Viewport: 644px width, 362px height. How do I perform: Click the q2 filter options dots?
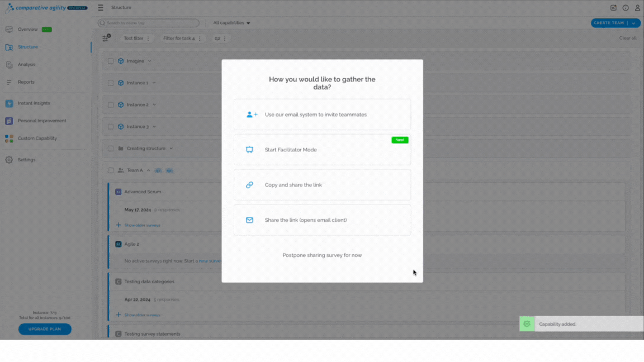tap(225, 39)
